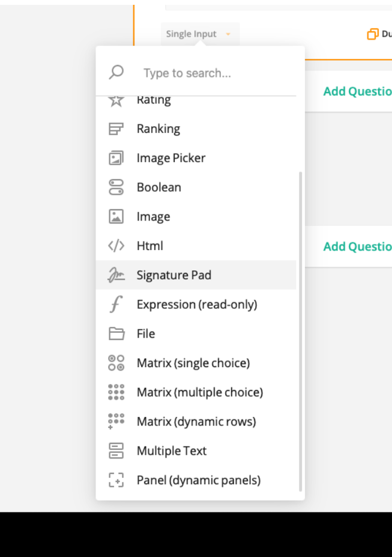Choose Matrix (multiple choice) from list
This screenshot has width=392, height=557.
point(196,392)
